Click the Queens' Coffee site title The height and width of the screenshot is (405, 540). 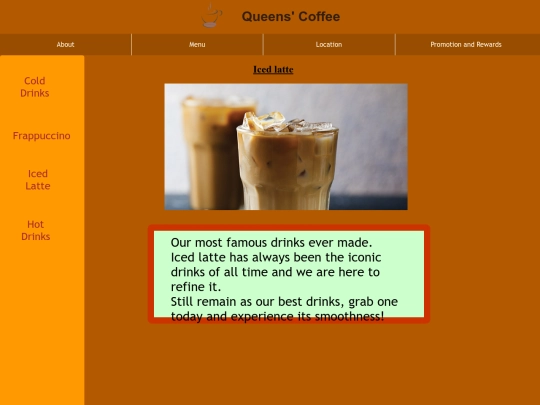click(291, 17)
